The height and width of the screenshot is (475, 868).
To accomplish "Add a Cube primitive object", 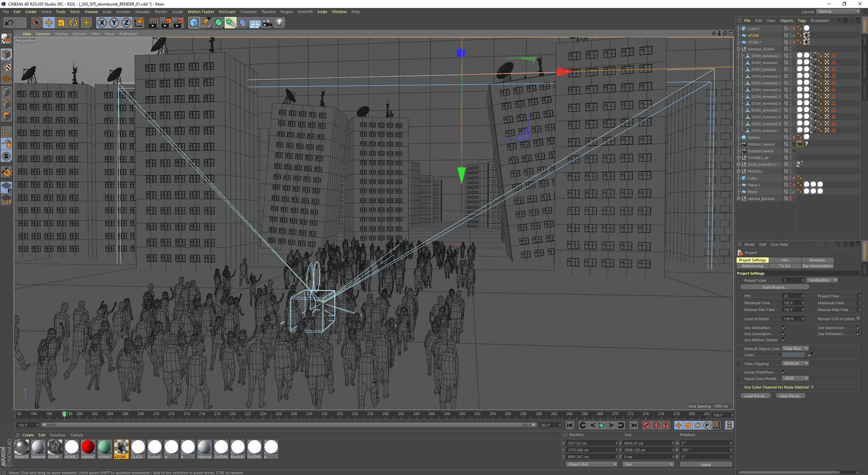I will click(194, 23).
